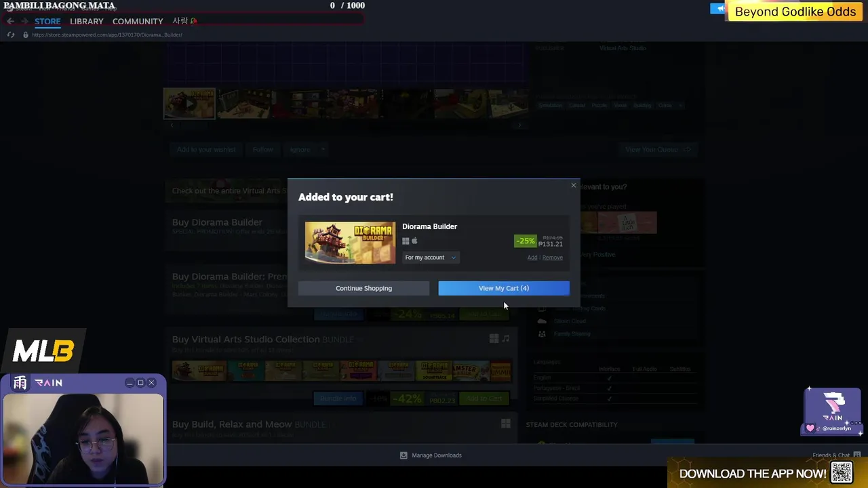Screen dimensions: 868x488
Task: Click the Add link beside Remove
Action: (532, 258)
